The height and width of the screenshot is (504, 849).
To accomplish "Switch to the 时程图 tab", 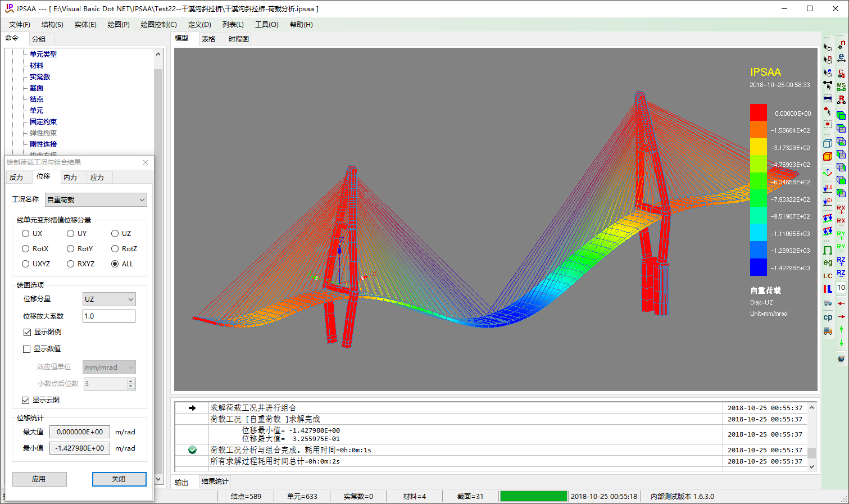I will [x=239, y=39].
